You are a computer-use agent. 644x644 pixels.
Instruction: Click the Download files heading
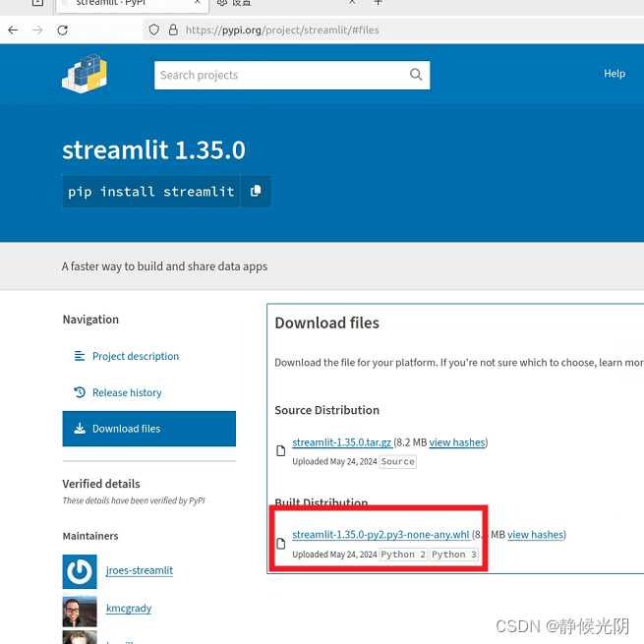click(327, 322)
